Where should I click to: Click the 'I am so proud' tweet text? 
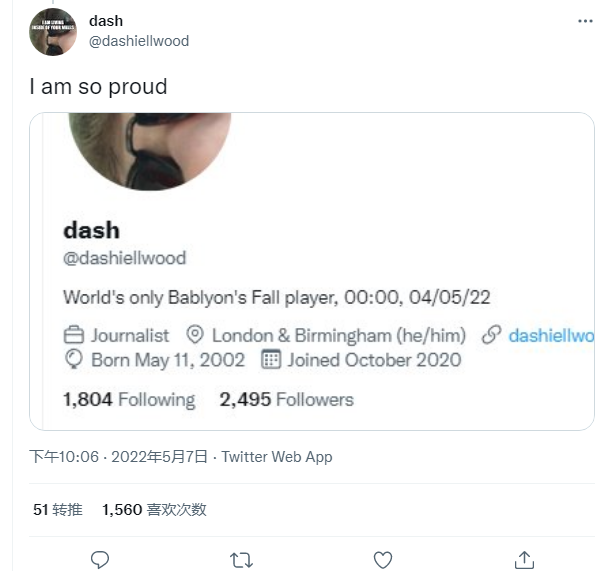99,87
